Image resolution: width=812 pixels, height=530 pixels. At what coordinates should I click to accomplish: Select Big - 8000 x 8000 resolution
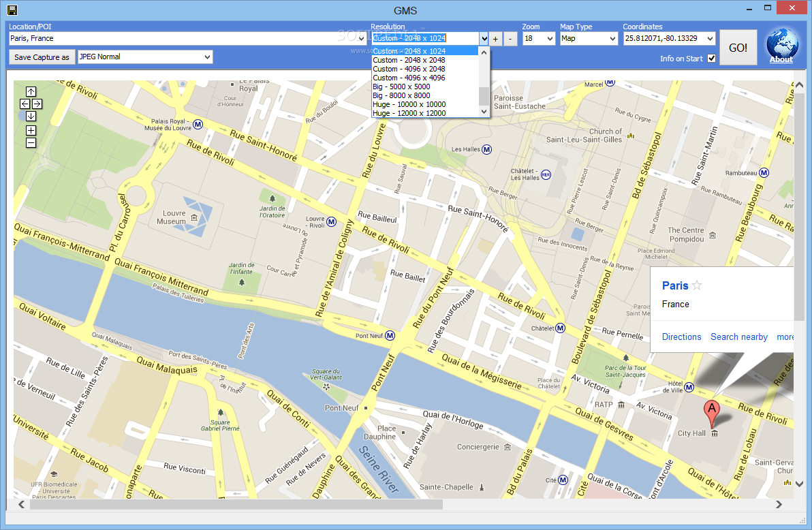425,95
